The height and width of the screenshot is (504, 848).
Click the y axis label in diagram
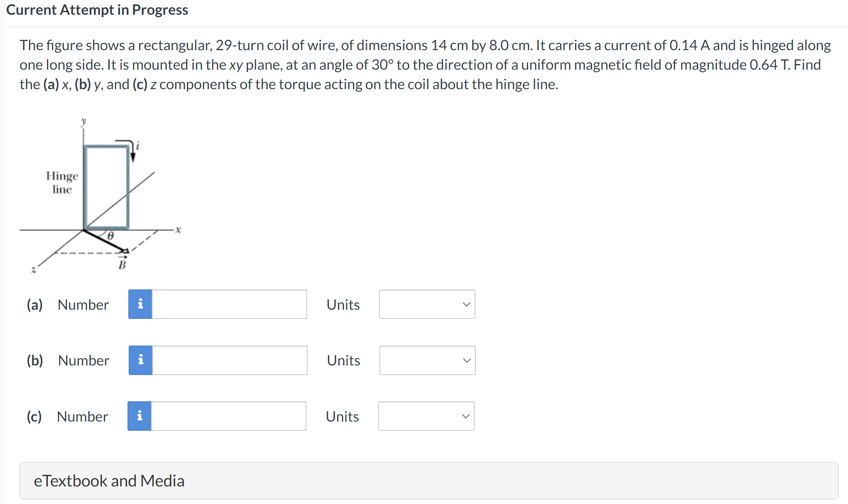84,121
